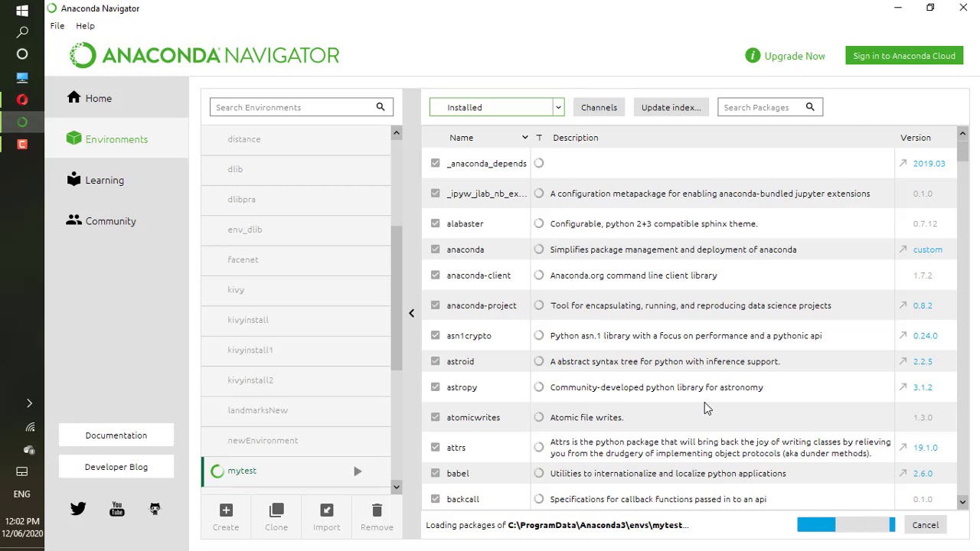Open the Developer Blog button
The height and width of the screenshot is (551, 980).
(x=116, y=467)
